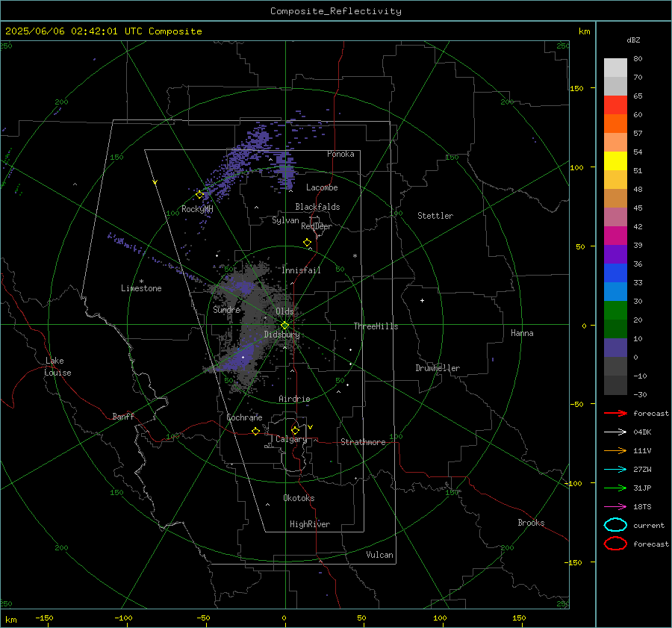Pick the cyan 27ZW arrow legend entry
Image resolution: width=672 pixels, height=628 pixels.
point(615,470)
